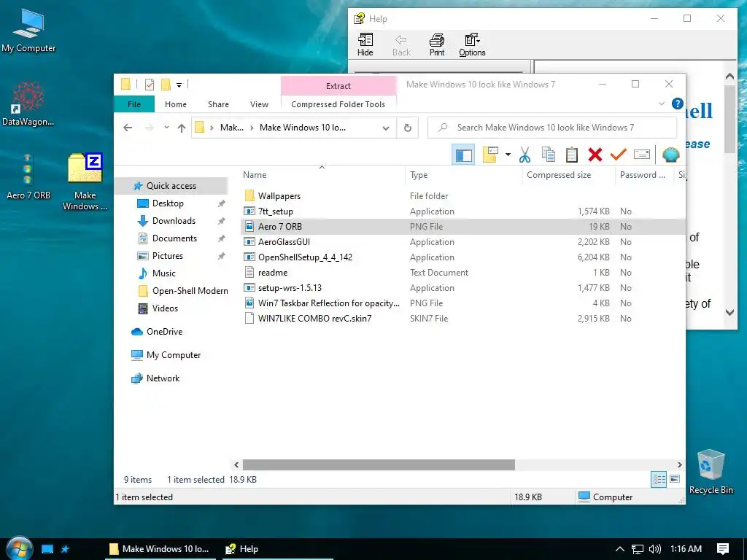Switch to large icons view layout
747x560 pixels.
[x=675, y=479]
